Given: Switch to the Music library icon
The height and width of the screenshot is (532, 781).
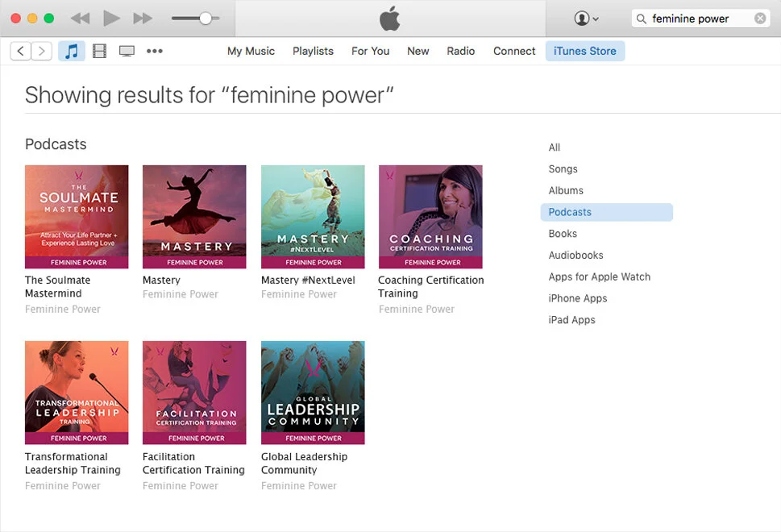Looking at the screenshot, I should [x=71, y=51].
